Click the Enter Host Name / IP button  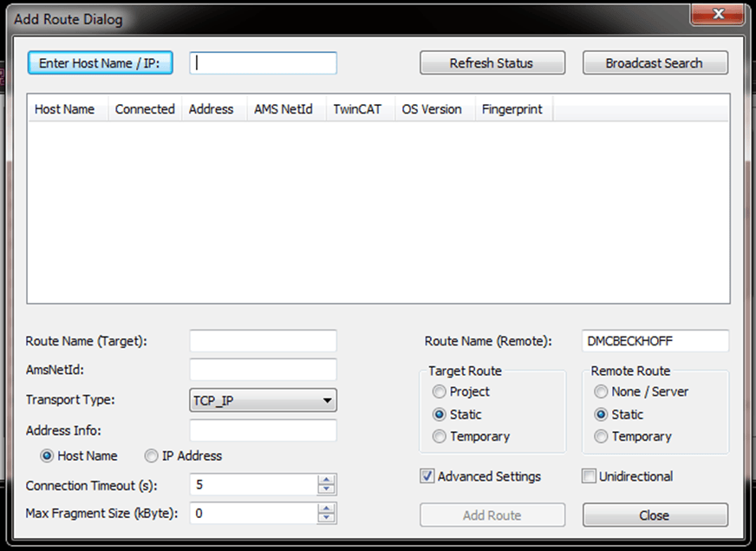click(101, 63)
